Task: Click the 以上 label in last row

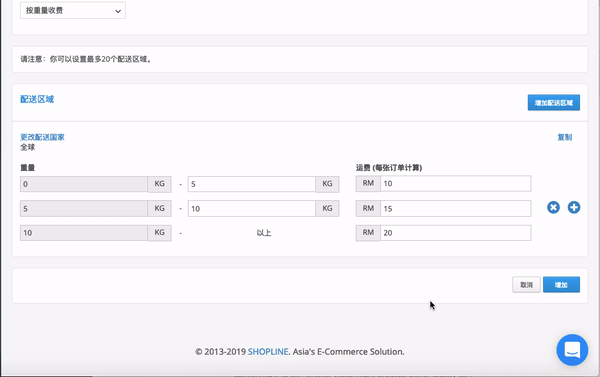Action: point(264,233)
